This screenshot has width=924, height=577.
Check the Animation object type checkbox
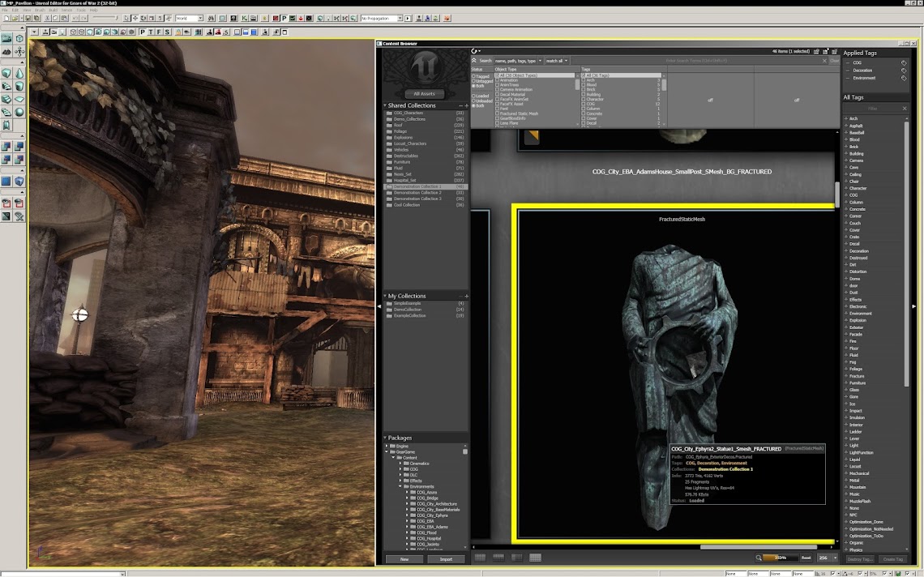[498, 80]
